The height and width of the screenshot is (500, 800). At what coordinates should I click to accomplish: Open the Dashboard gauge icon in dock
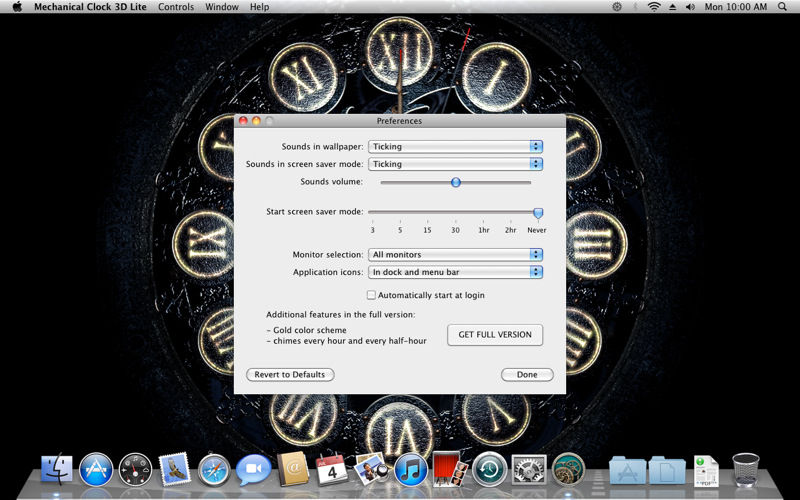click(x=135, y=469)
